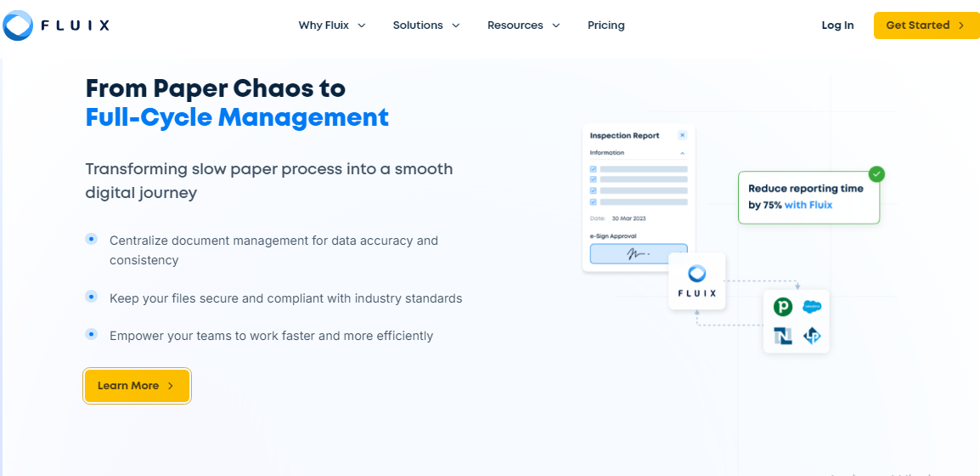The image size is (980, 476).
Task: Click the arrow inside Get Started button
Action: point(961,25)
